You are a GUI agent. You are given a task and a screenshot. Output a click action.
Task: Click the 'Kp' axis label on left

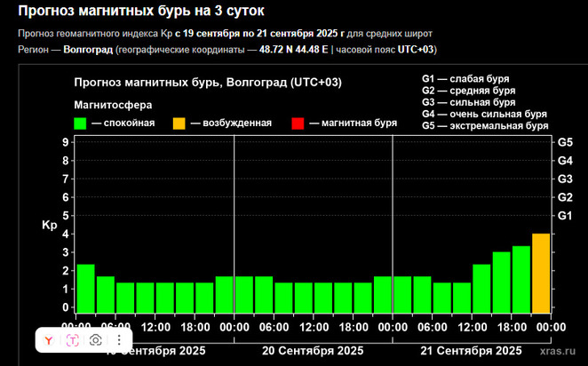[49, 226]
